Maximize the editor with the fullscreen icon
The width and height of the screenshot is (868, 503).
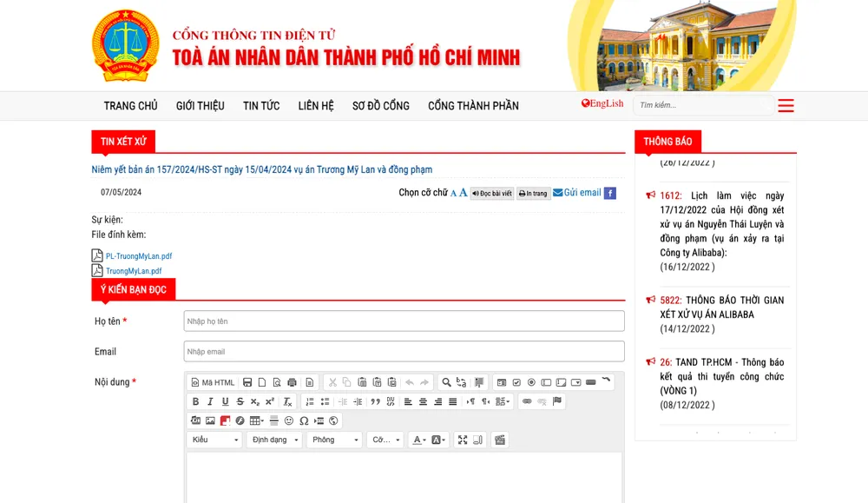463,440
